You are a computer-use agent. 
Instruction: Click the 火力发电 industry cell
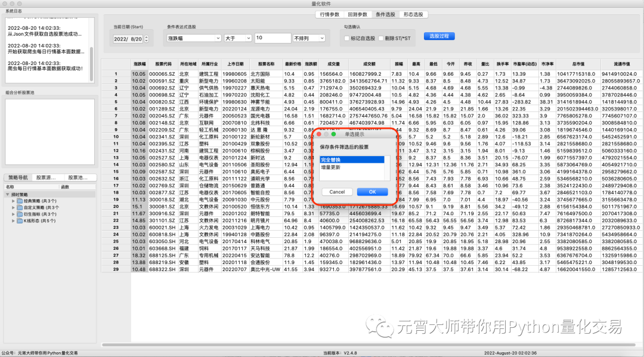click(209, 227)
